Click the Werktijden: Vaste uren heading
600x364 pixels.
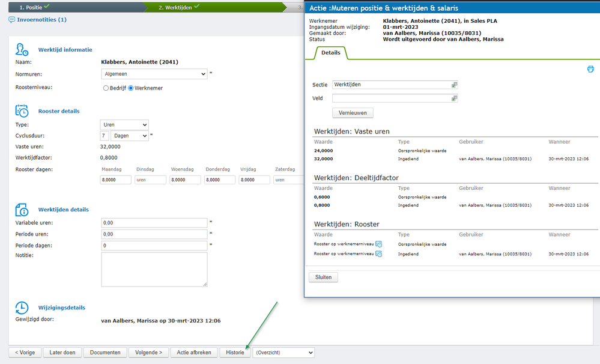click(352, 132)
